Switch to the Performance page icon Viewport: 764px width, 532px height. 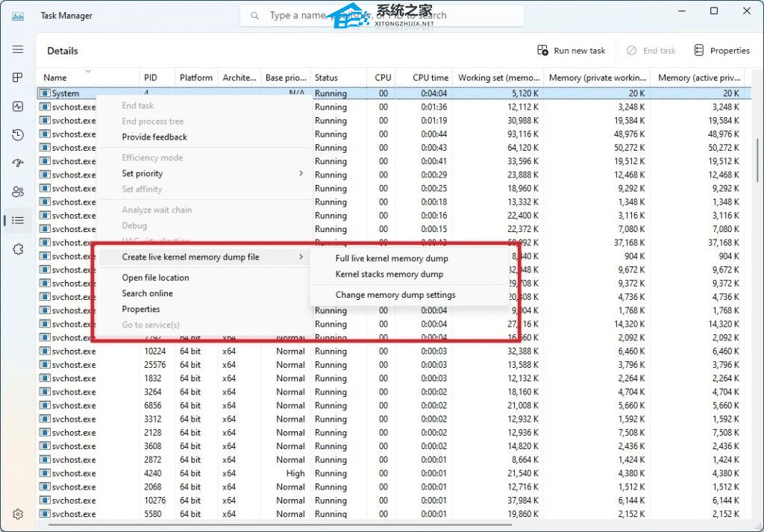(x=18, y=106)
